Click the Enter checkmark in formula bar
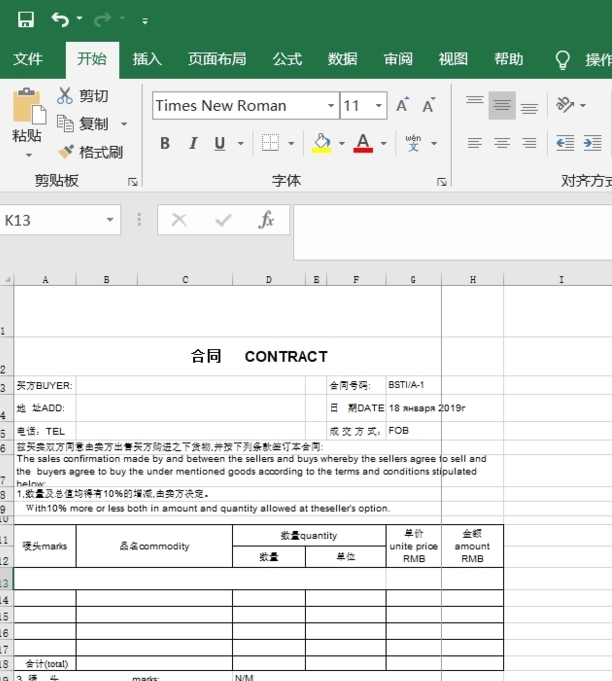The width and height of the screenshot is (612, 681). point(223,220)
